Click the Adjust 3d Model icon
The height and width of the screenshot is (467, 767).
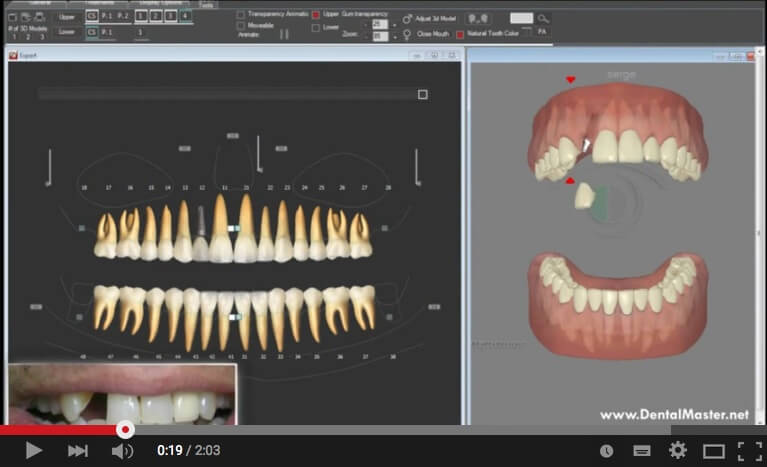(x=407, y=18)
